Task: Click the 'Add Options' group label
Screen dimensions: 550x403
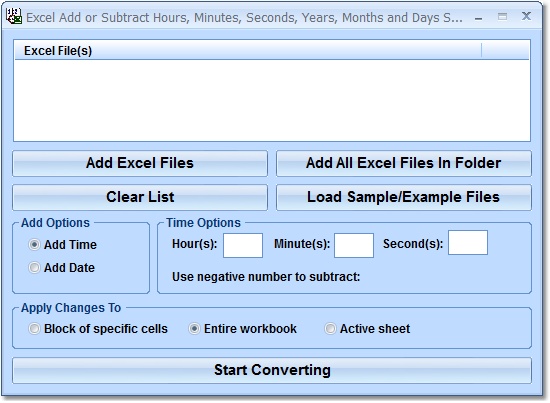Action: click(x=55, y=223)
